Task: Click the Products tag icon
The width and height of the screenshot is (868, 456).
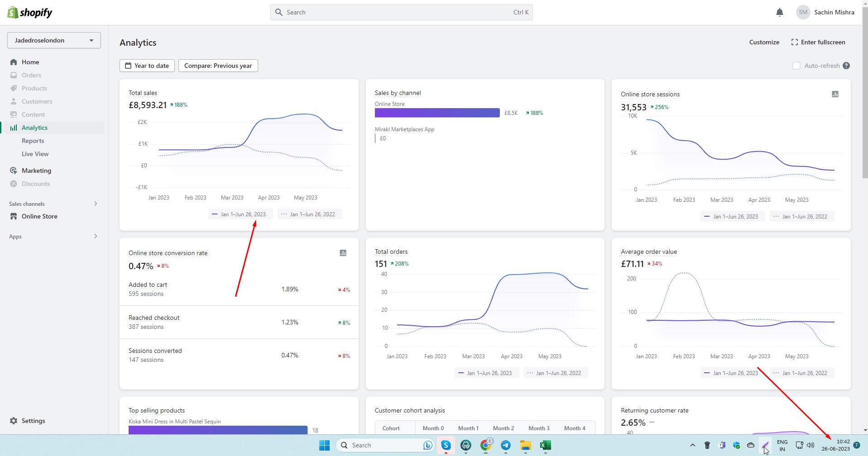Action: click(x=14, y=88)
